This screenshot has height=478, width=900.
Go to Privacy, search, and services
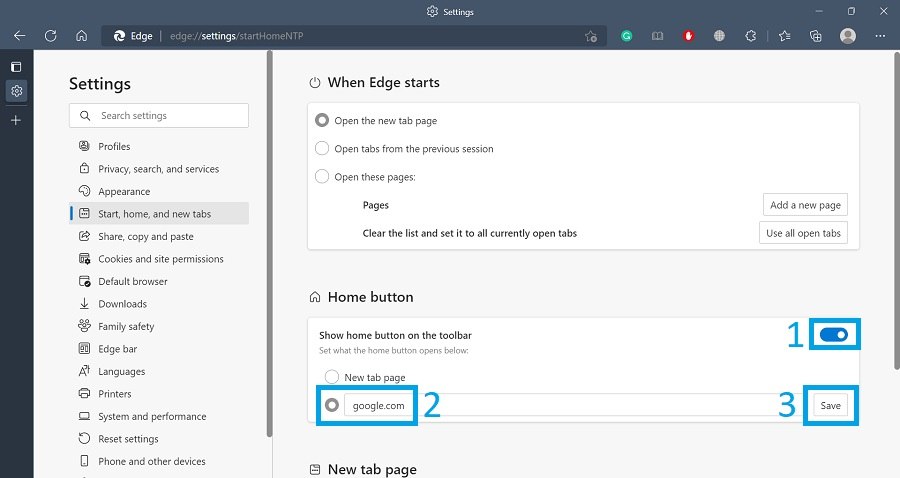(x=158, y=169)
